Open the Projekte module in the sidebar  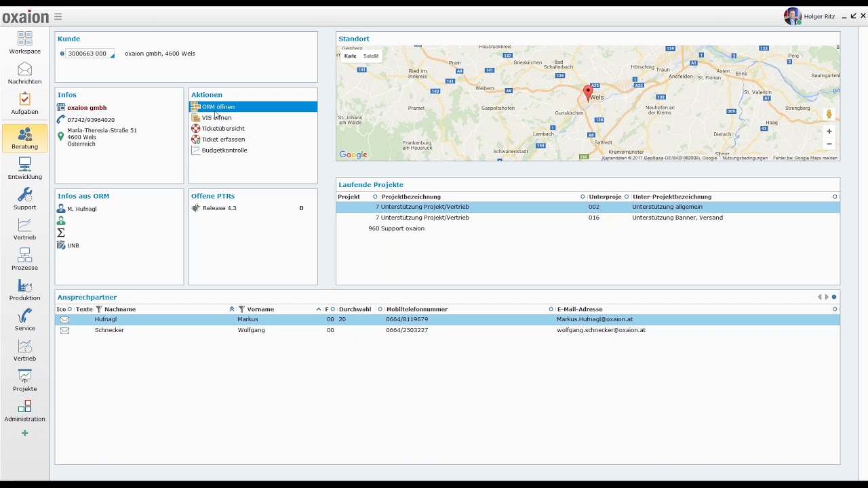coord(25,381)
